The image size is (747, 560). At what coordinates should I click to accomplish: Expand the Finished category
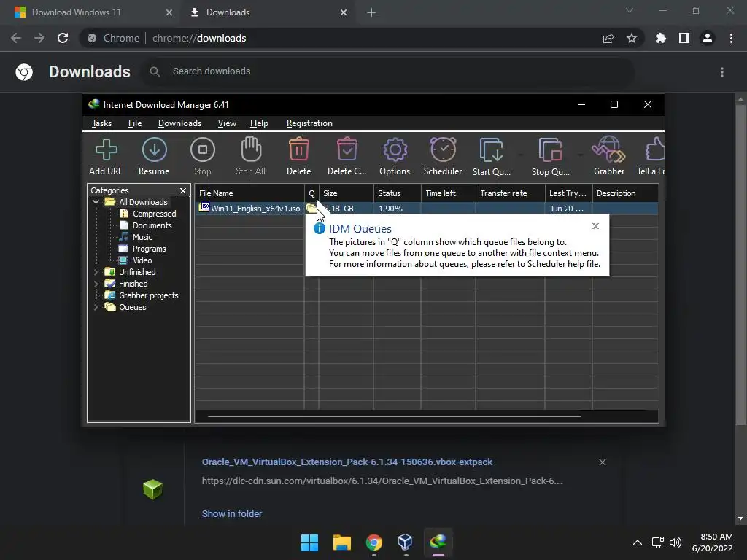click(96, 284)
